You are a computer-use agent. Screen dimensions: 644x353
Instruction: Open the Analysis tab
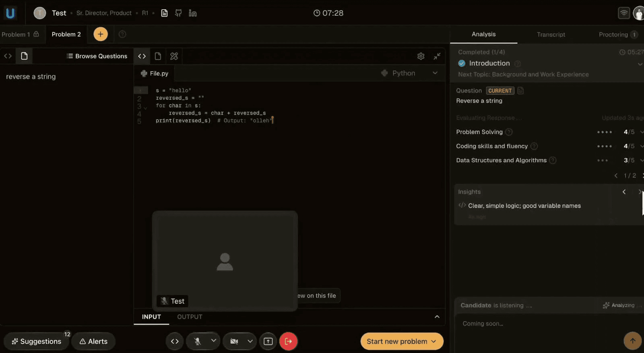coord(483,34)
